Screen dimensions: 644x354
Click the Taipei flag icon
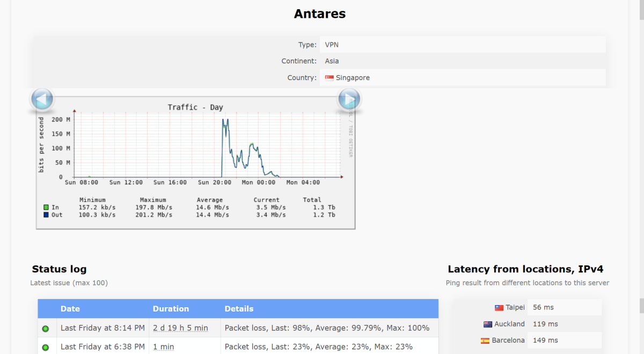point(499,308)
